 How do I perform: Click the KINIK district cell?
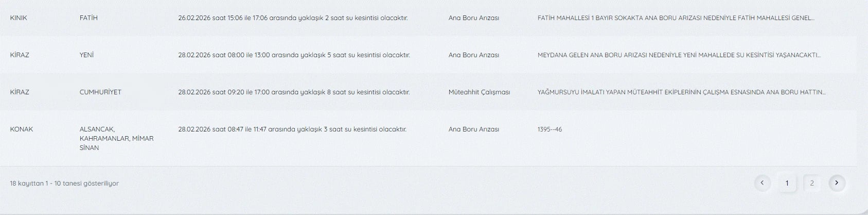(x=19, y=18)
